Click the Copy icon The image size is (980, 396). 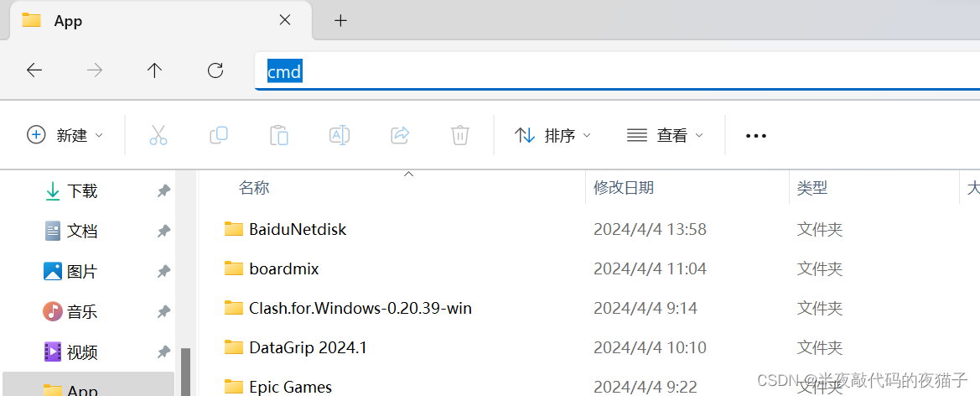218,135
